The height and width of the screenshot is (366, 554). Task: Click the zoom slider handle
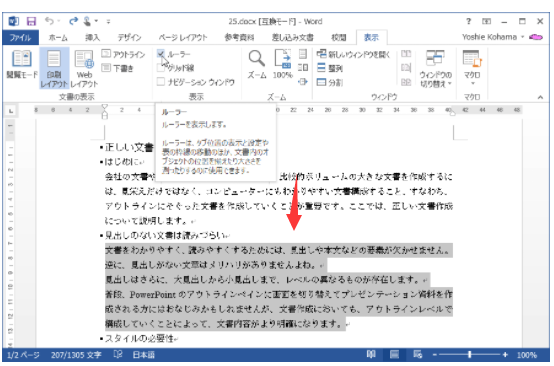470,354
